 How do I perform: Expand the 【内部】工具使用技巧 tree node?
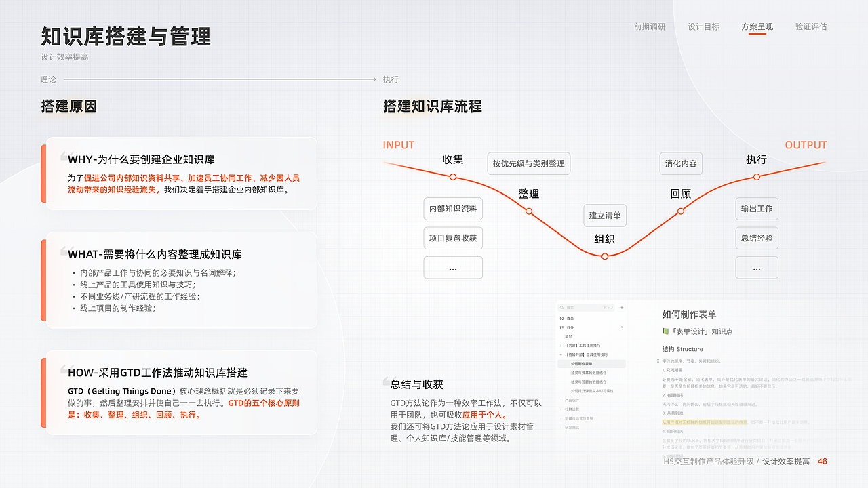(561, 346)
